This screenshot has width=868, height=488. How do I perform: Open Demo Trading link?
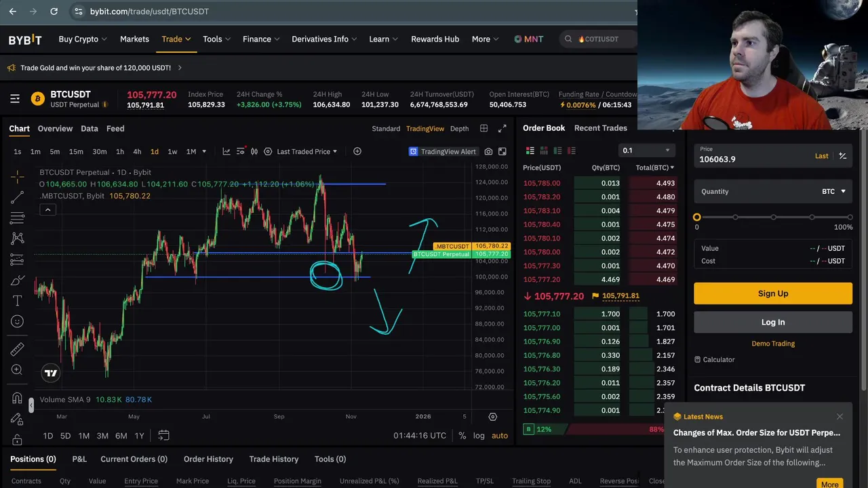tap(773, 344)
